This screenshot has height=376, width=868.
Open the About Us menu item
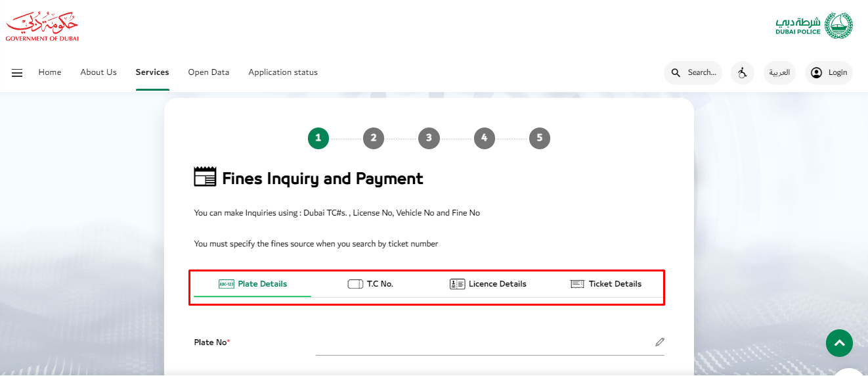(x=98, y=72)
